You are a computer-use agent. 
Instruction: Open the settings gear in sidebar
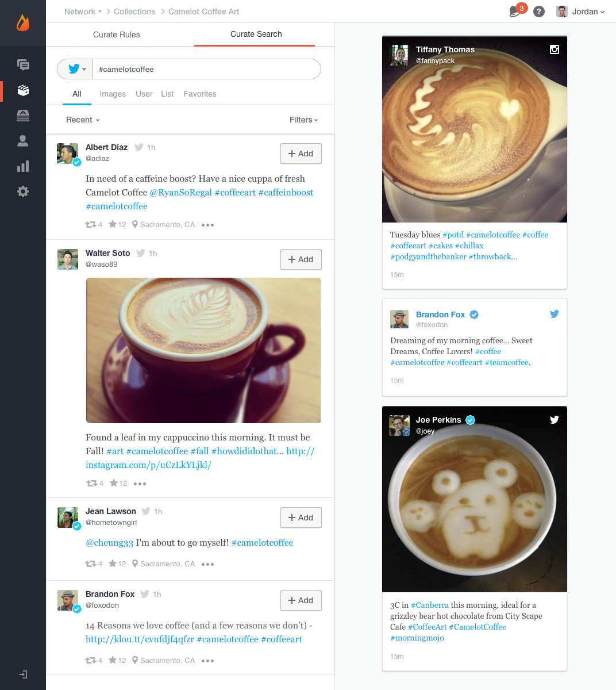point(23,191)
